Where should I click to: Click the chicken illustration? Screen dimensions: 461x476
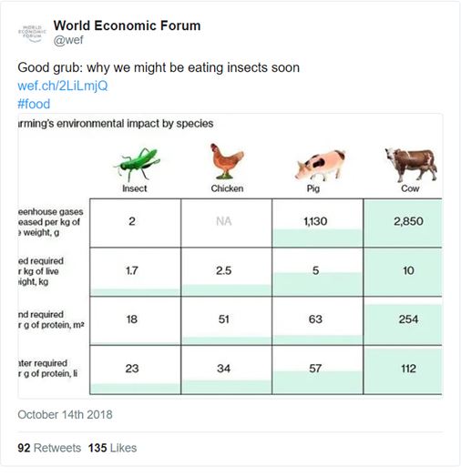(227, 161)
